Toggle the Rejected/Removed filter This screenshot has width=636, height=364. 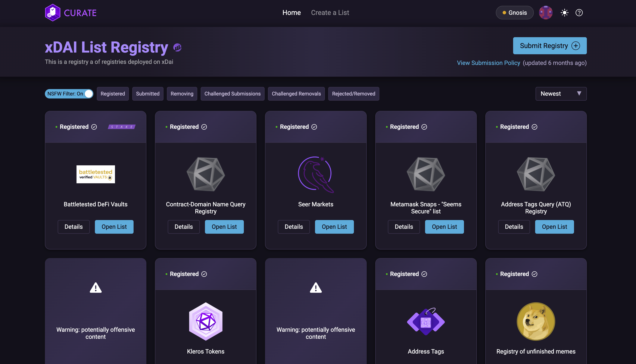(353, 94)
